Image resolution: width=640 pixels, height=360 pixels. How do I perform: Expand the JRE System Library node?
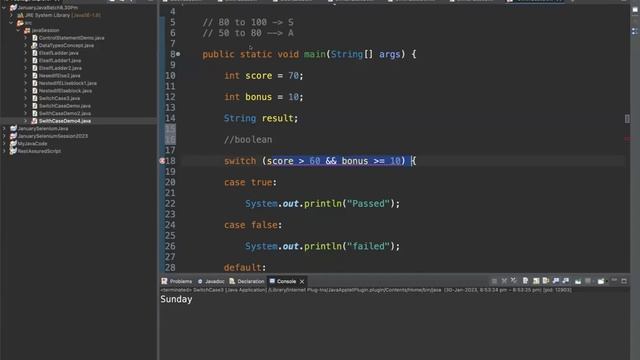(11, 15)
